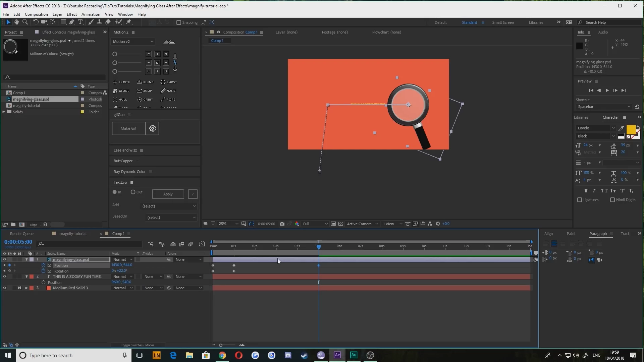Switch to the magnify-tutorial timeline tab
The height and width of the screenshot is (362, 644).
[73, 234]
